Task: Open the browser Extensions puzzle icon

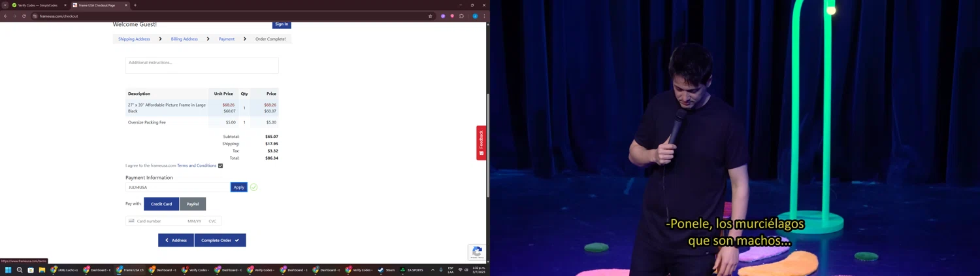Action: pos(461,16)
